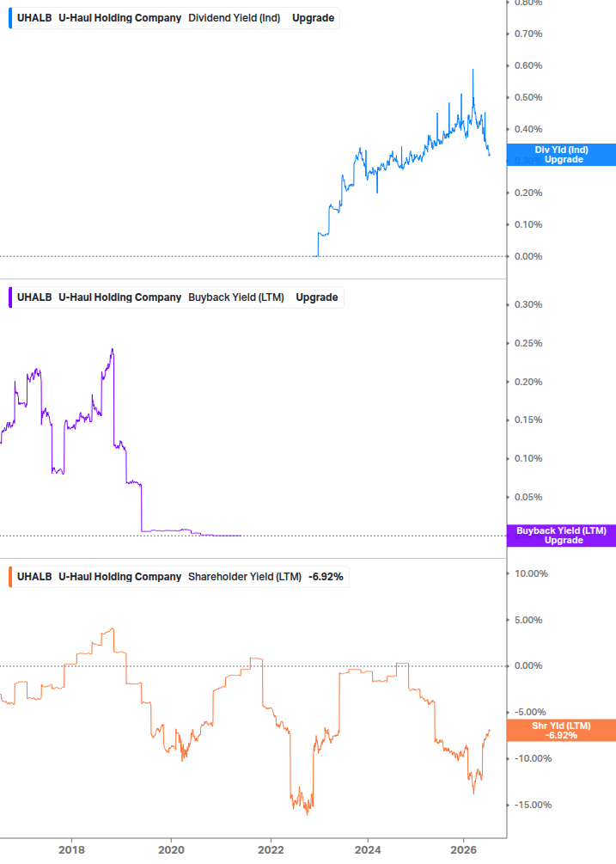Click the 2024 label on the time axis
The image size is (616, 864).
368,850
